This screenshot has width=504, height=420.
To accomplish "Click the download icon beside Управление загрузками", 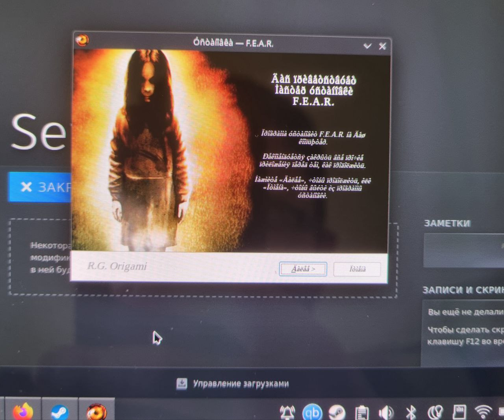I will coord(182,383).
